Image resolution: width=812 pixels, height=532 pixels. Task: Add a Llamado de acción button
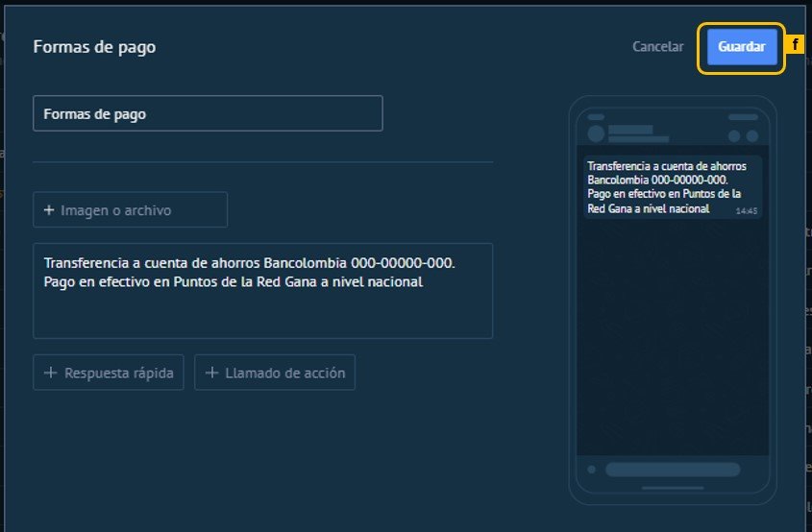(x=275, y=373)
